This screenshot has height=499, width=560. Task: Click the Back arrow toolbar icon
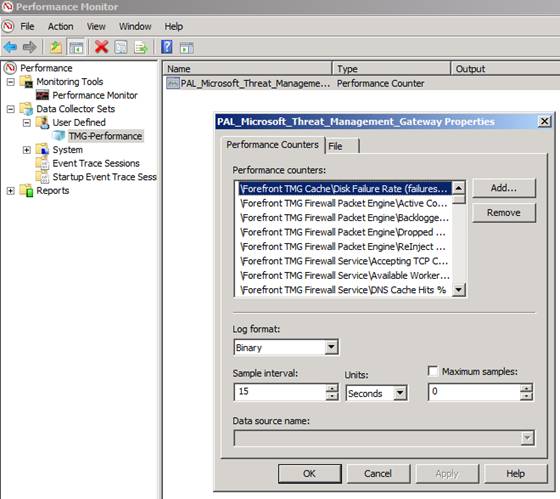point(10,47)
